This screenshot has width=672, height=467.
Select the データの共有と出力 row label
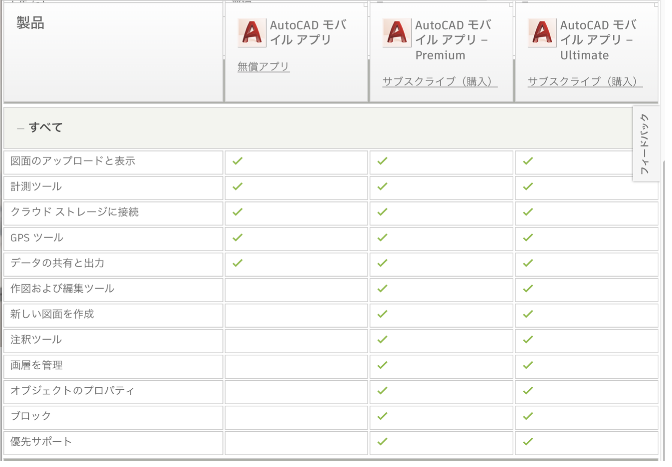[x=57, y=263]
